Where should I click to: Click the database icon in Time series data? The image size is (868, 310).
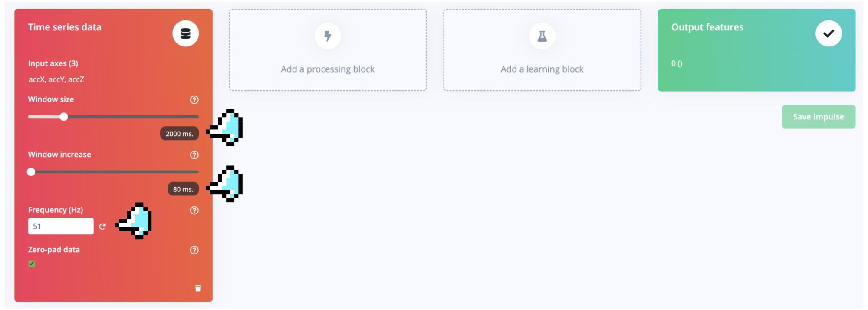point(186,33)
